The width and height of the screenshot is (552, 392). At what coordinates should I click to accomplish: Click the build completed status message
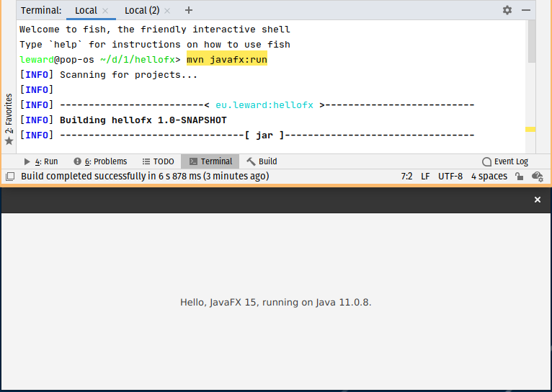coord(145,176)
